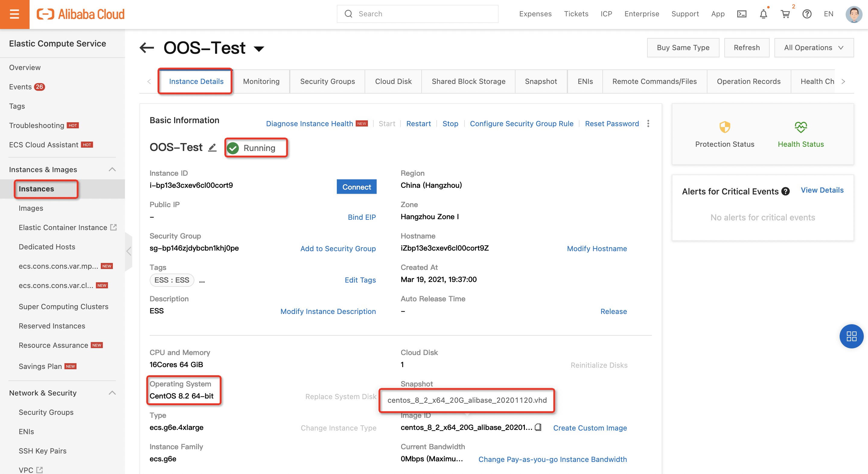Open Cloud Shell terminal icon
Image resolution: width=868 pixels, height=474 pixels.
coord(742,14)
